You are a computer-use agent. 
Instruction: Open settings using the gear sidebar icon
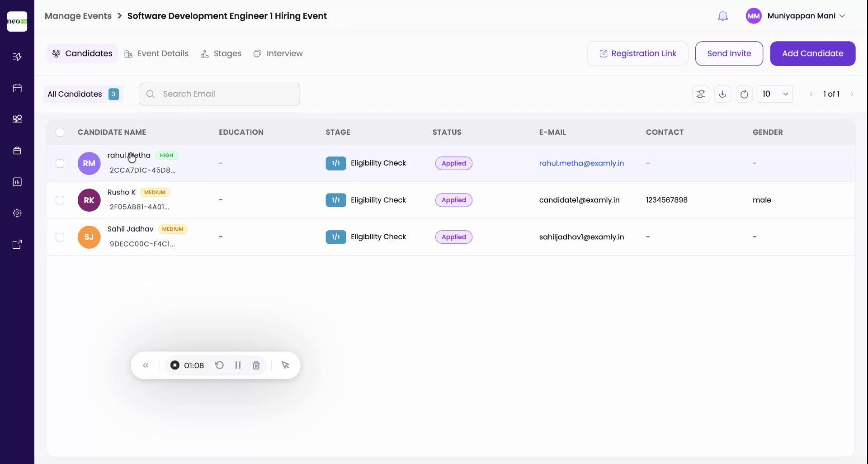[17, 213]
